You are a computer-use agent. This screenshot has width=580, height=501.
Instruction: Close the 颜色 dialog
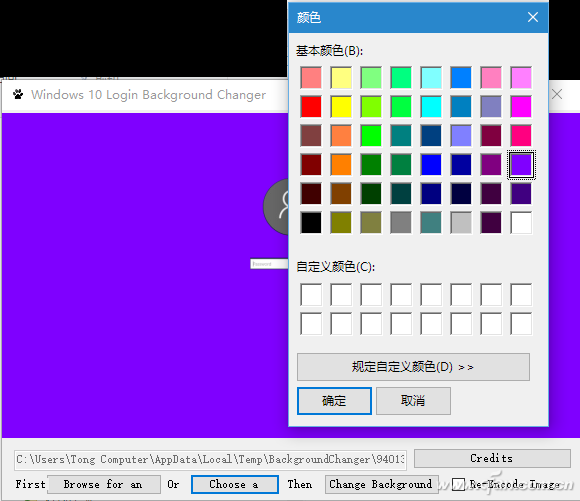coord(533,17)
